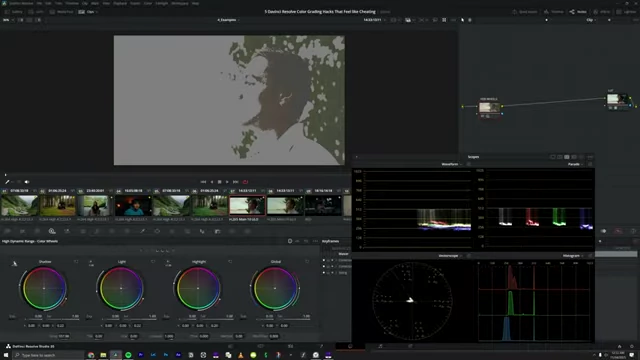Open the viewer zoom percentage dropdown

click(8, 20)
